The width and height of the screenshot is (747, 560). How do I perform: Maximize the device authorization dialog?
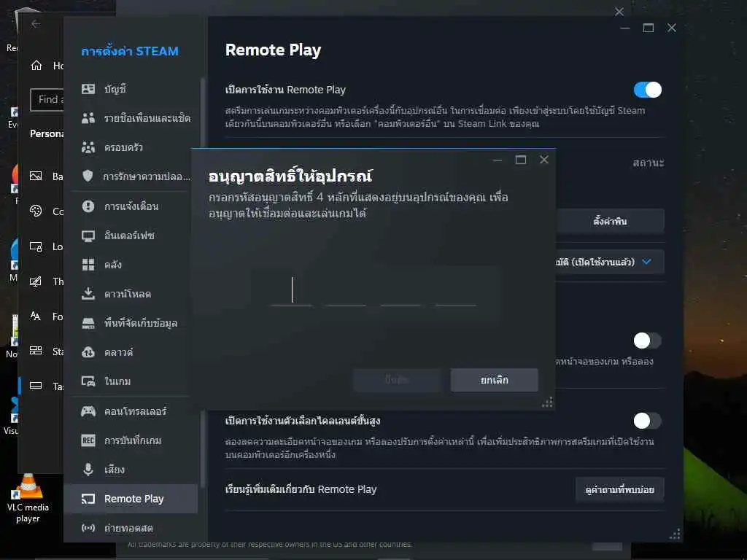click(521, 160)
